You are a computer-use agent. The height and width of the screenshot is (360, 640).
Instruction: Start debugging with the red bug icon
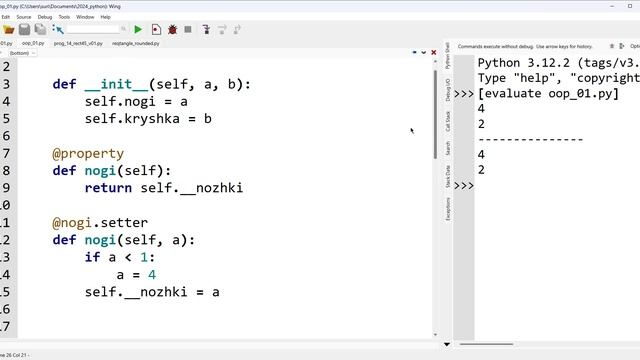coord(172,29)
